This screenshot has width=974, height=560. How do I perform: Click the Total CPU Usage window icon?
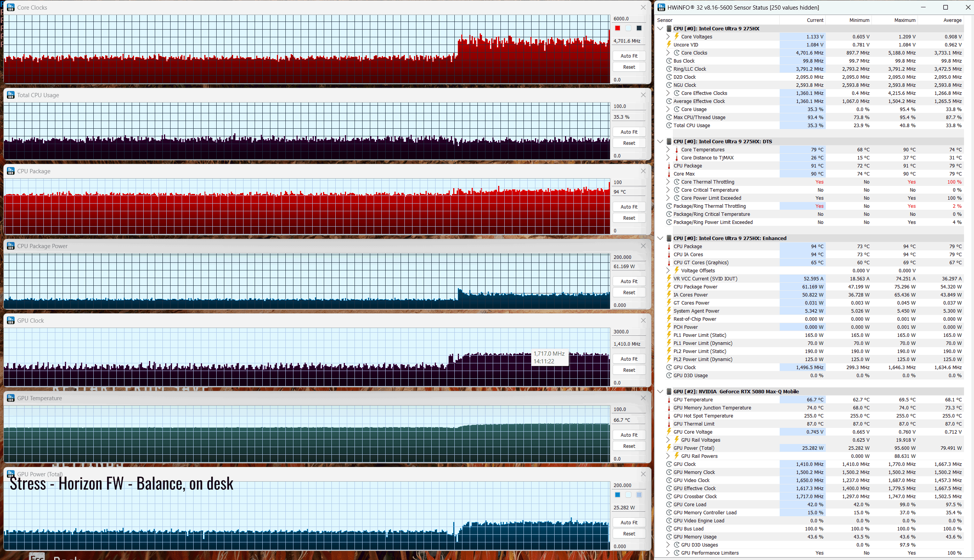click(11, 95)
